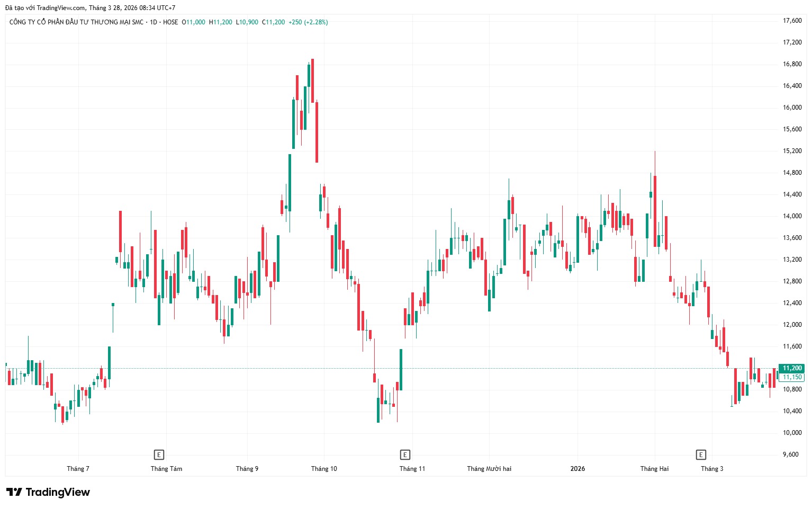The image size is (812, 508).
Task: Click the green 11,200 current price label
Action: (792, 368)
